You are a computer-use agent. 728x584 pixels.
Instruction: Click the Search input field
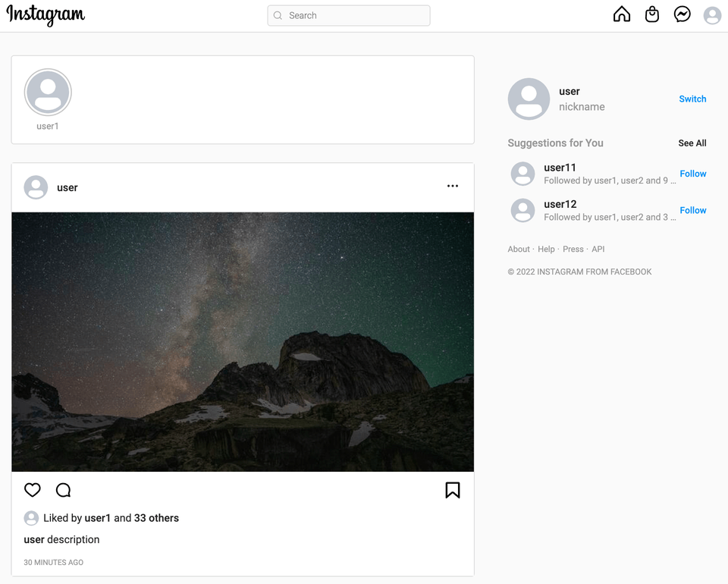(x=349, y=15)
